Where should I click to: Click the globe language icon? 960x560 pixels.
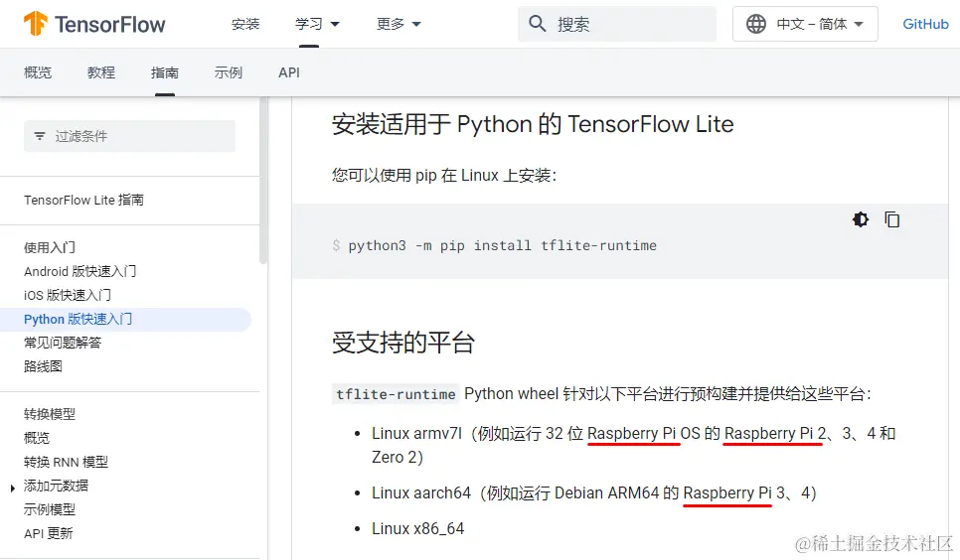(x=755, y=24)
